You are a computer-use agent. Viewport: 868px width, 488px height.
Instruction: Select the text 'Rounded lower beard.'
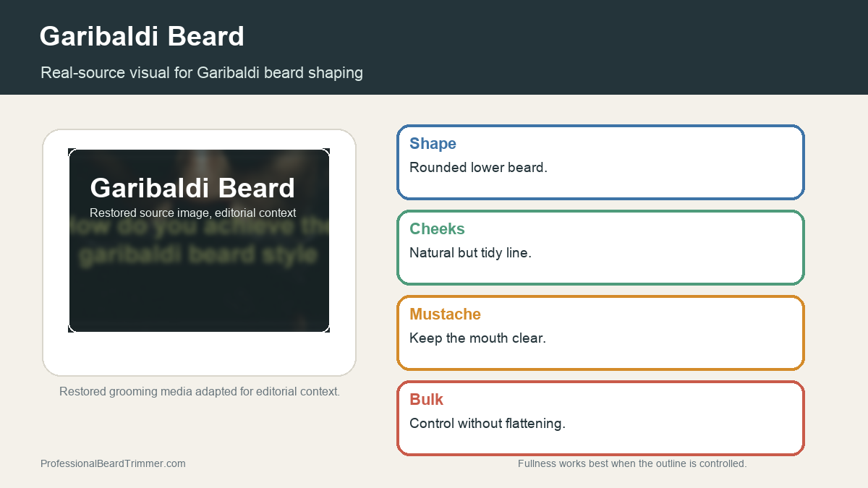478,168
